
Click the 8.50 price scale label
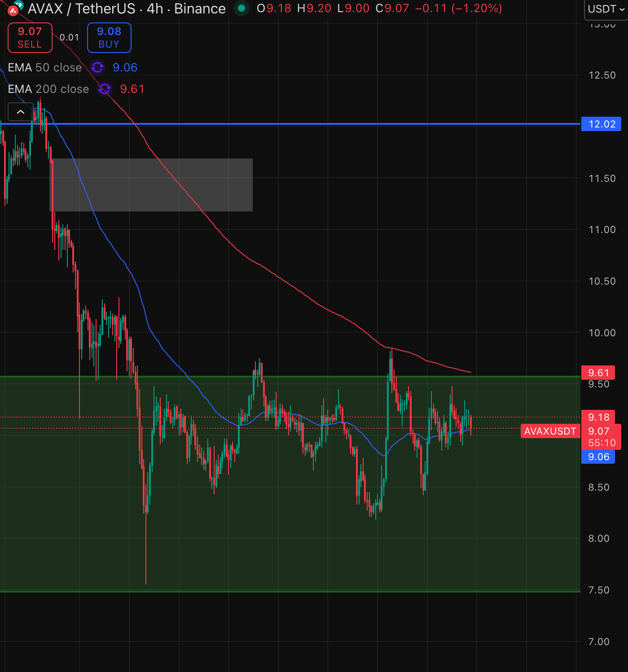pyautogui.click(x=599, y=487)
